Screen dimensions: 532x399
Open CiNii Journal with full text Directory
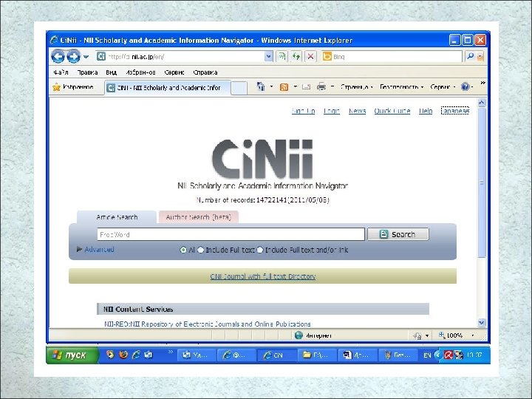point(263,276)
